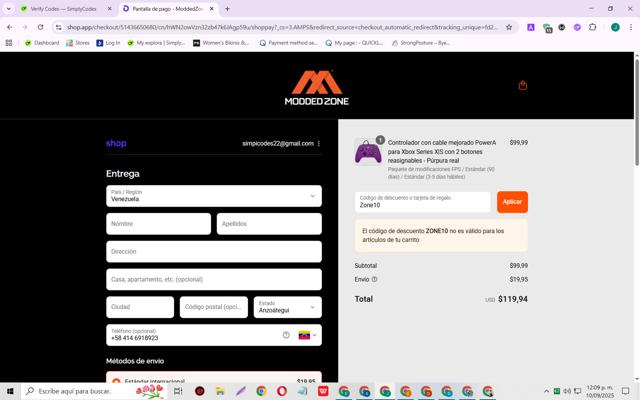Image resolution: width=640 pixels, height=400 pixels.
Task: Close the Verify Codes tab
Action: (x=109, y=9)
